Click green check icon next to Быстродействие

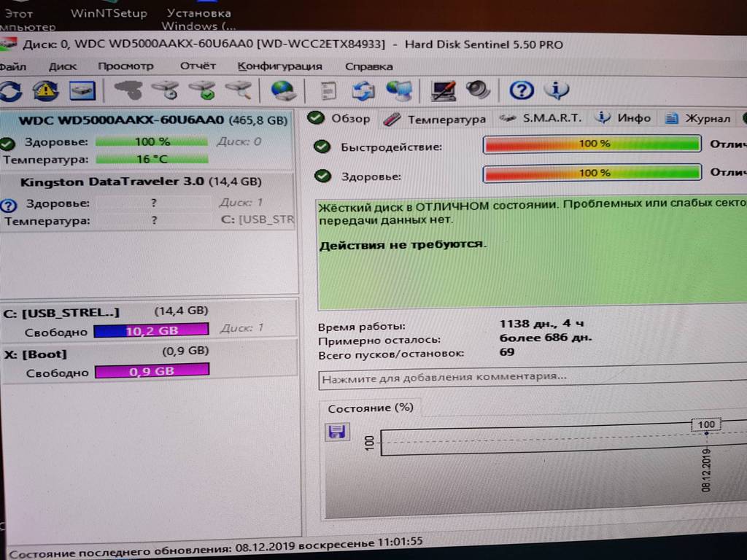click(322, 147)
